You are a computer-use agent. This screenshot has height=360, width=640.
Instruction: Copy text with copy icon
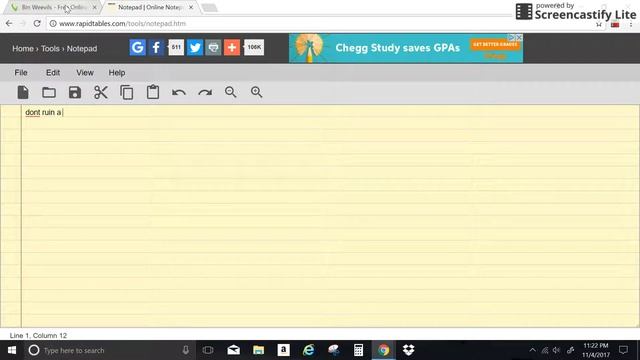tap(127, 93)
